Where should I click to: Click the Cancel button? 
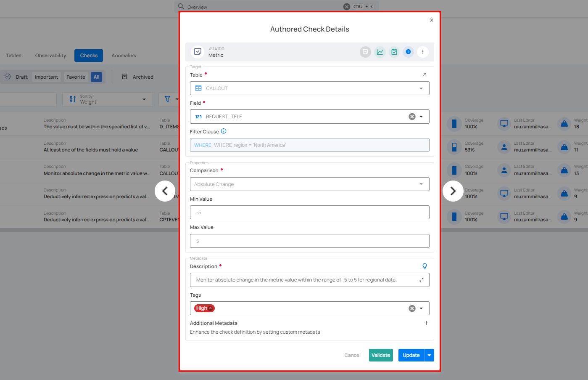[352, 355]
